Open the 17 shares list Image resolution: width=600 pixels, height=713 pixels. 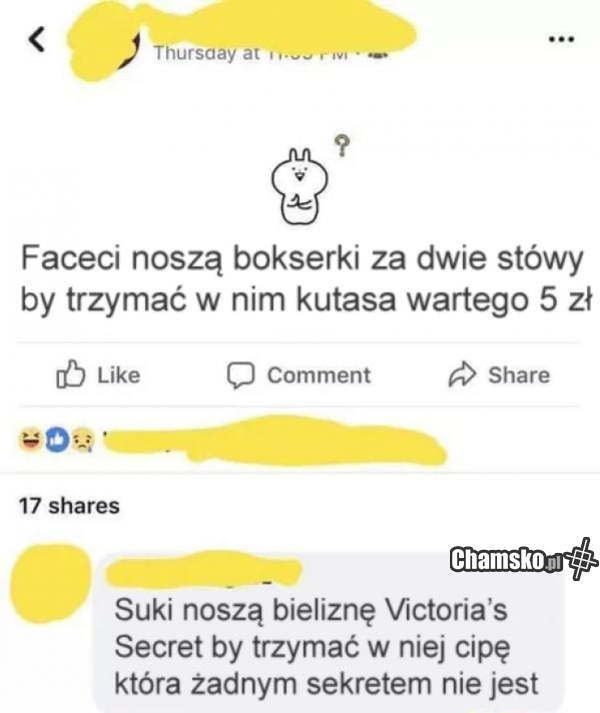click(69, 506)
